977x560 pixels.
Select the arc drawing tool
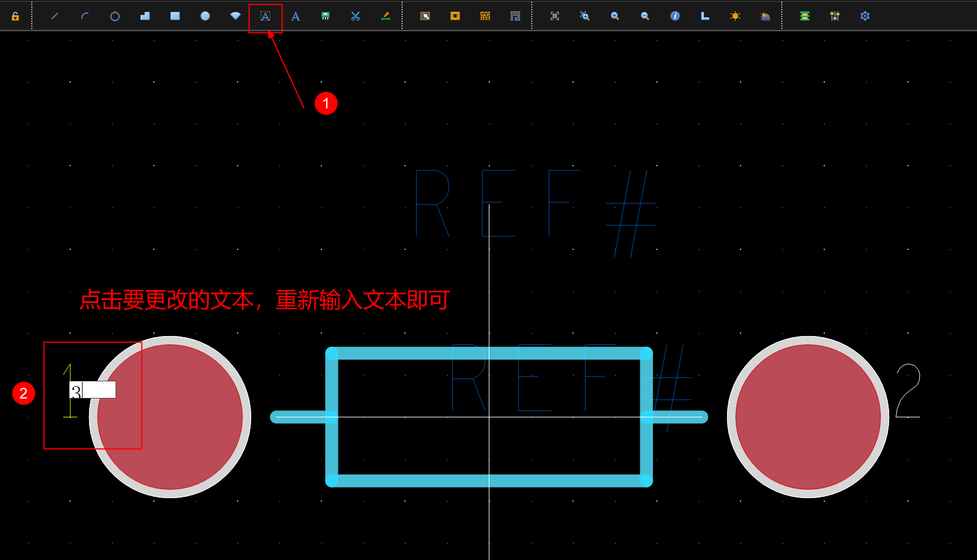pos(85,17)
